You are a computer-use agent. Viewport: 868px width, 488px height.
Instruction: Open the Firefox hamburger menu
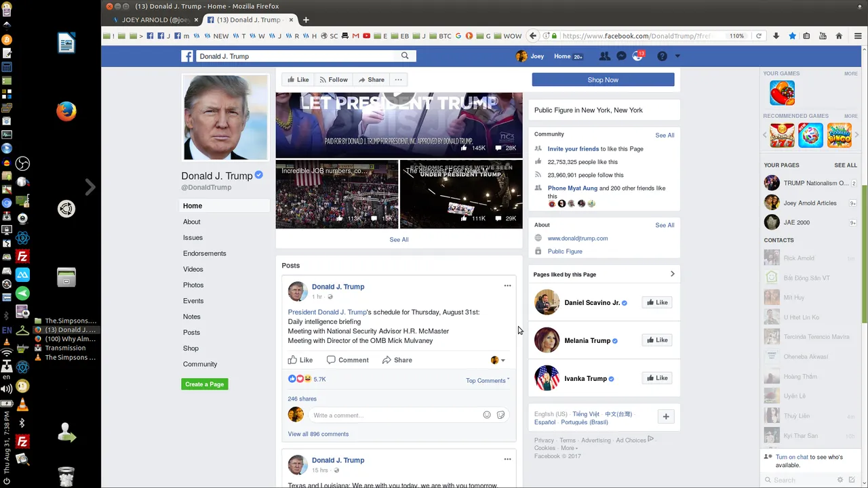(x=858, y=36)
